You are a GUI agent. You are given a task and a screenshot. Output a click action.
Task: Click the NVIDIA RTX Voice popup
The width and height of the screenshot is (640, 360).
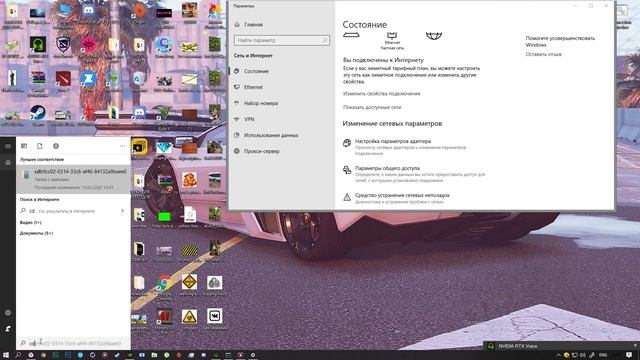pos(561,346)
